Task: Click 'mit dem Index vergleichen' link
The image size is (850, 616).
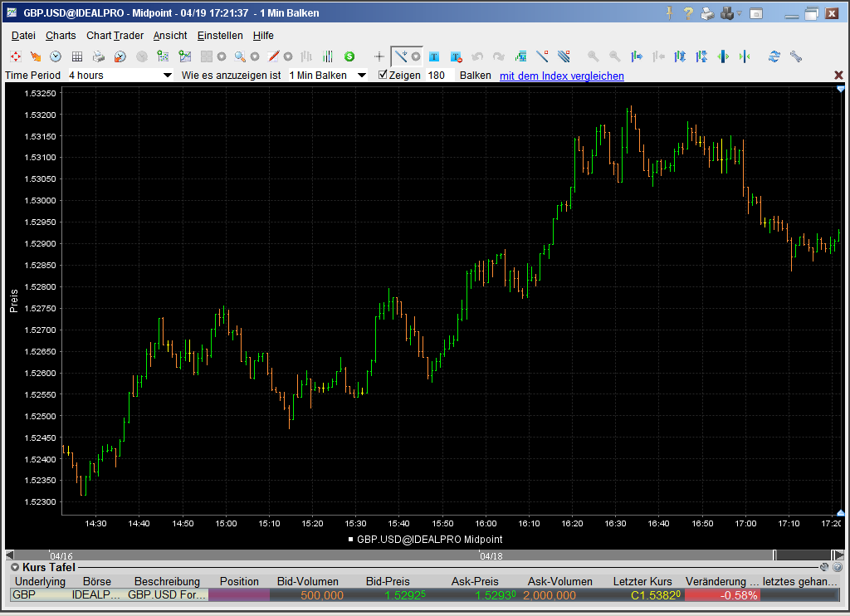Action: [561, 76]
